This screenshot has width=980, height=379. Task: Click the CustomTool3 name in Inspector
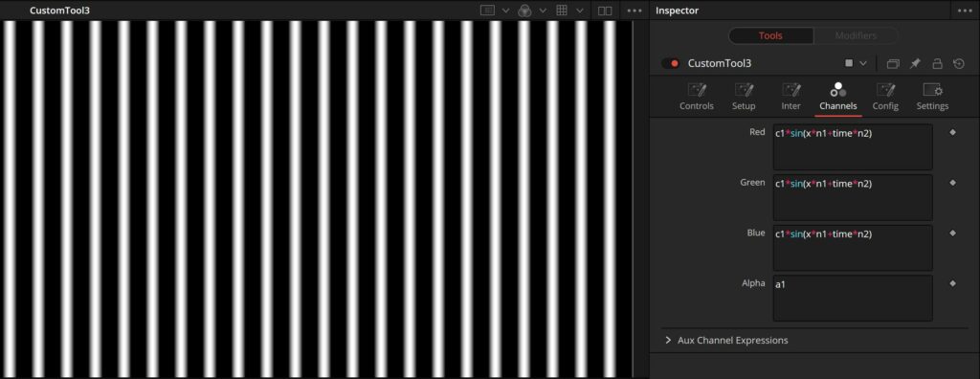[720, 63]
